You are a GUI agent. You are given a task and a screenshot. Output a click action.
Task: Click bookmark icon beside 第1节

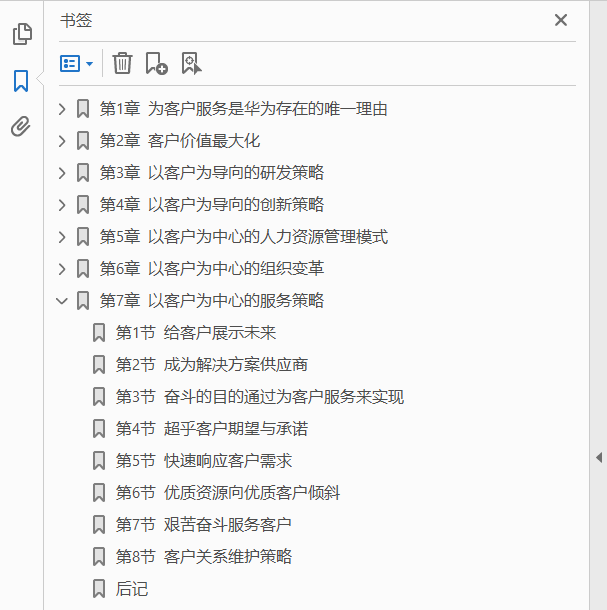click(x=99, y=333)
